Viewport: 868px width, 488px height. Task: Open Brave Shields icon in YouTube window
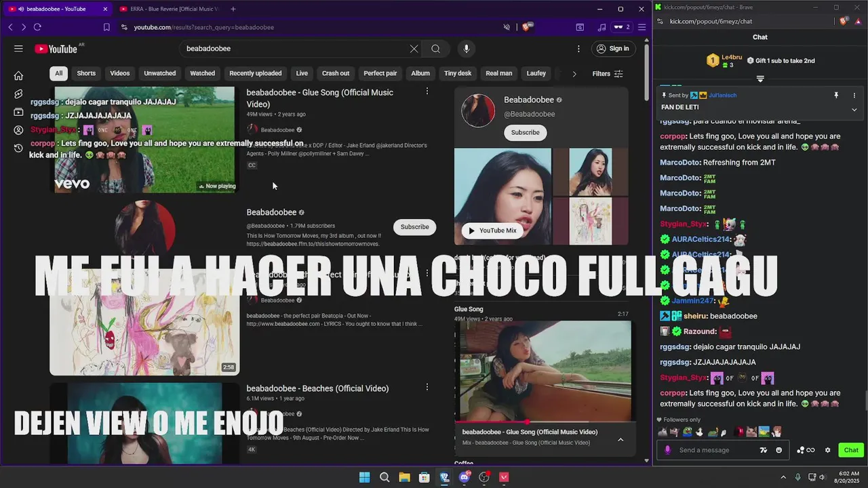tap(526, 27)
